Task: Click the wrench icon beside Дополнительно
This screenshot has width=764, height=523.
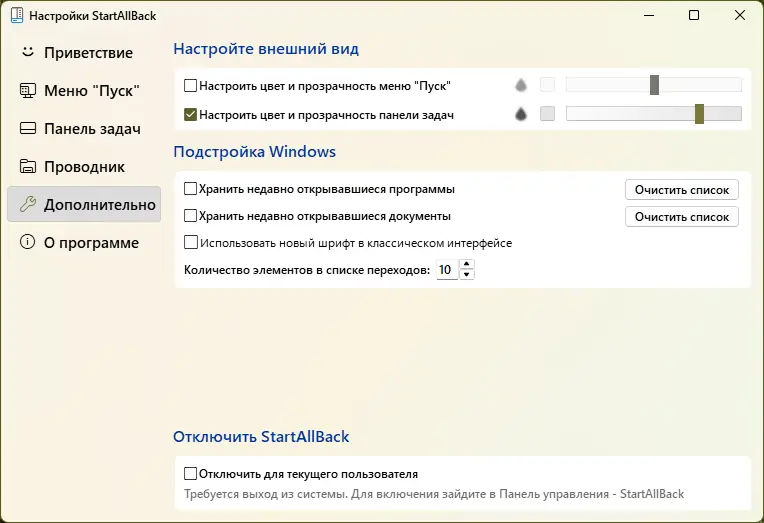Action: point(27,205)
